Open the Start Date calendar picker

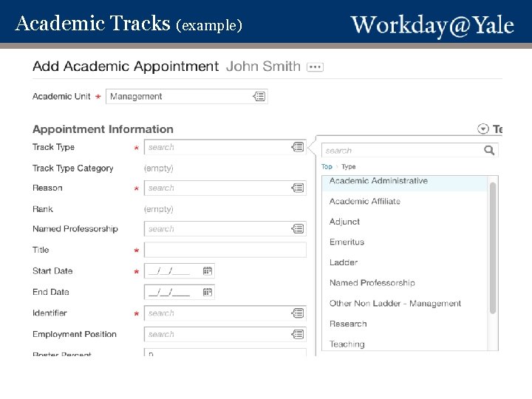(x=208, y=270)
